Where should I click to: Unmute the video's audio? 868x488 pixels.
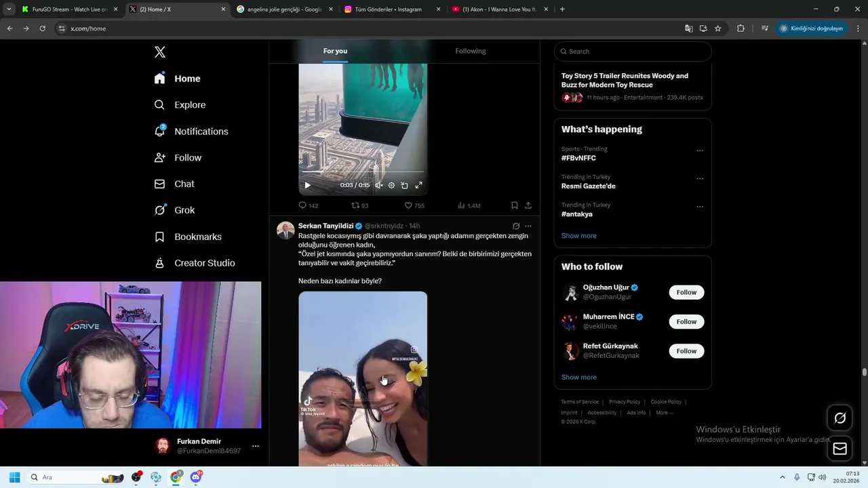click(379, 185)
